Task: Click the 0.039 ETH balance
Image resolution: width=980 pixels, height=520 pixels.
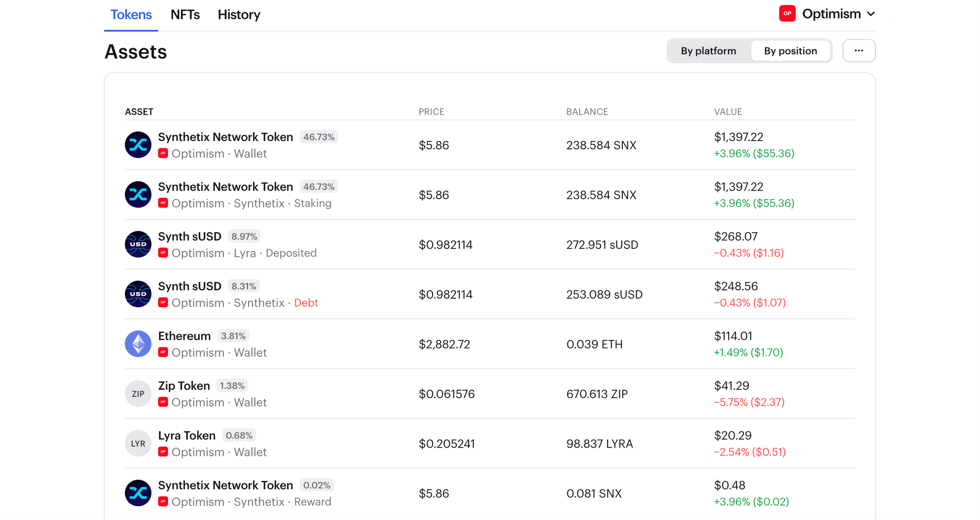Action: [x=594, y=344]
